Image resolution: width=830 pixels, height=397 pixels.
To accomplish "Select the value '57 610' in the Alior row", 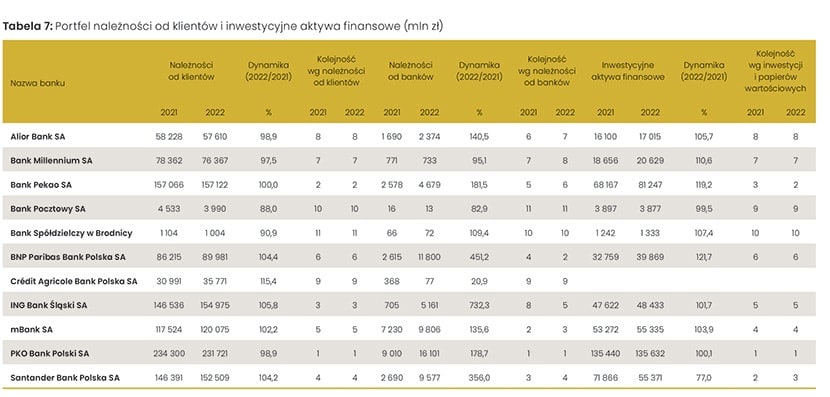I will click(214, 137).
